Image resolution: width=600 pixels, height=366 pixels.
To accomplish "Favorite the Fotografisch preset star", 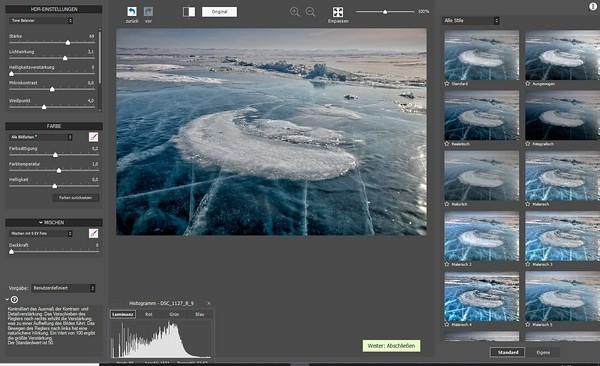I will [528, 144].
